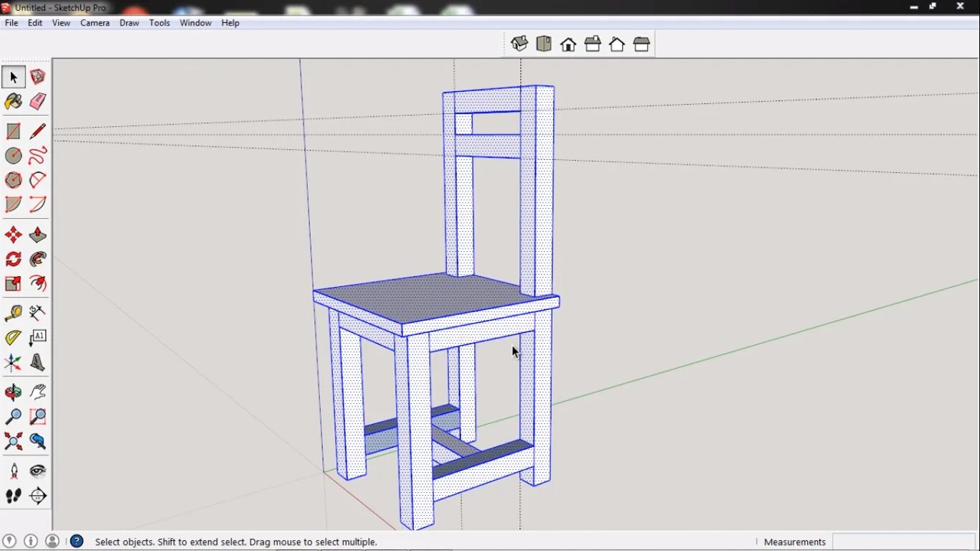Open the Instructor help question-mark icon
The width and height of the screenshot is (980, 551).
[77, 541]
